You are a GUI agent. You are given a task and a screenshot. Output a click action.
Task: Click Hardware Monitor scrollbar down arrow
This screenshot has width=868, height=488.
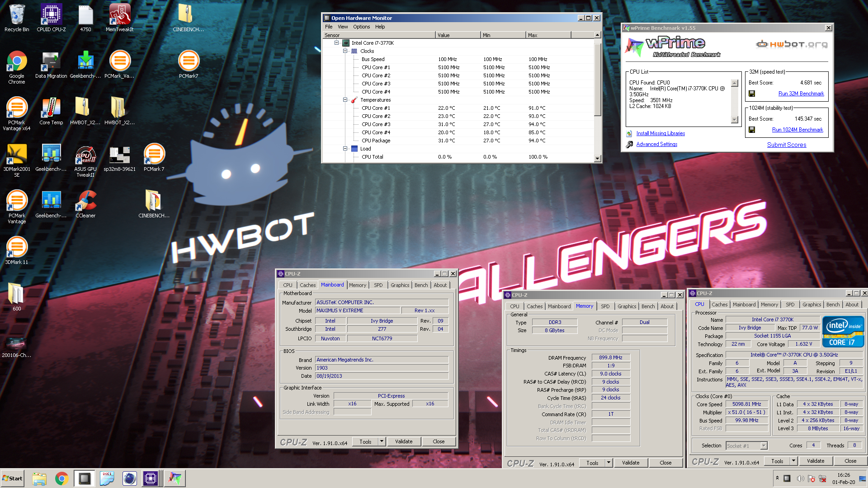tap(597, 159)
